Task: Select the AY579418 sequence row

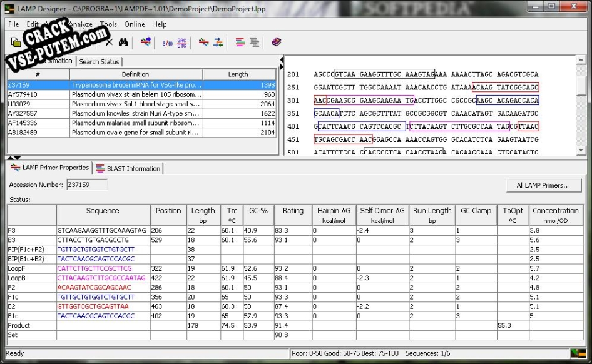Action: 142,94
